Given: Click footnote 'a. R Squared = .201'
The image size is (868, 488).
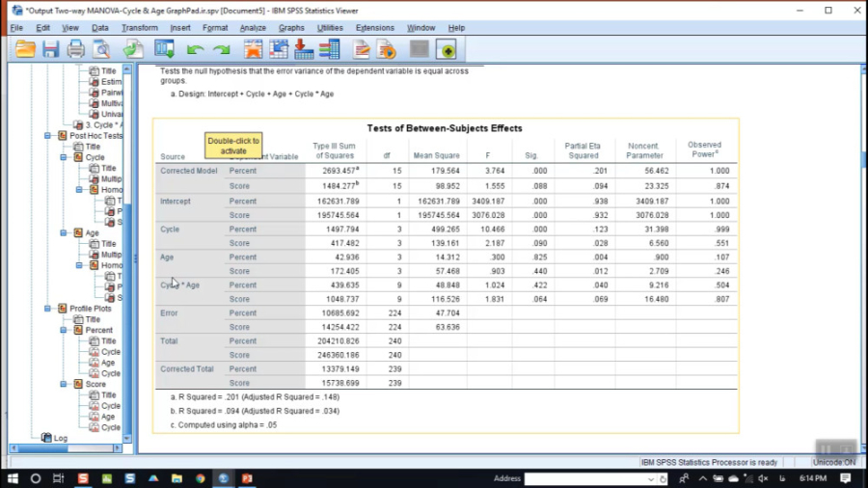Looking at the screenshot, I should (255, 396).
